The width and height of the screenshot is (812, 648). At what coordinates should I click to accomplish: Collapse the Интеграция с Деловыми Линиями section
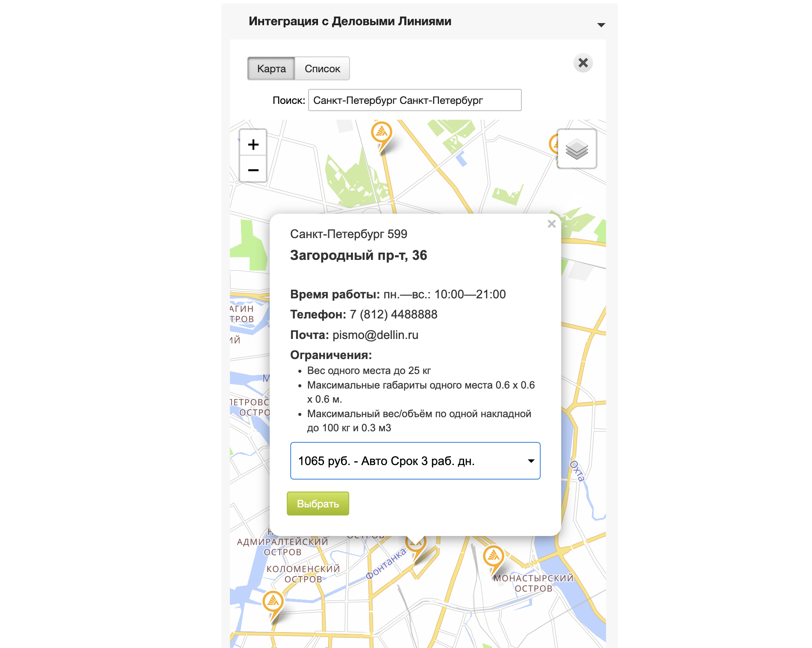coord(601,25)
